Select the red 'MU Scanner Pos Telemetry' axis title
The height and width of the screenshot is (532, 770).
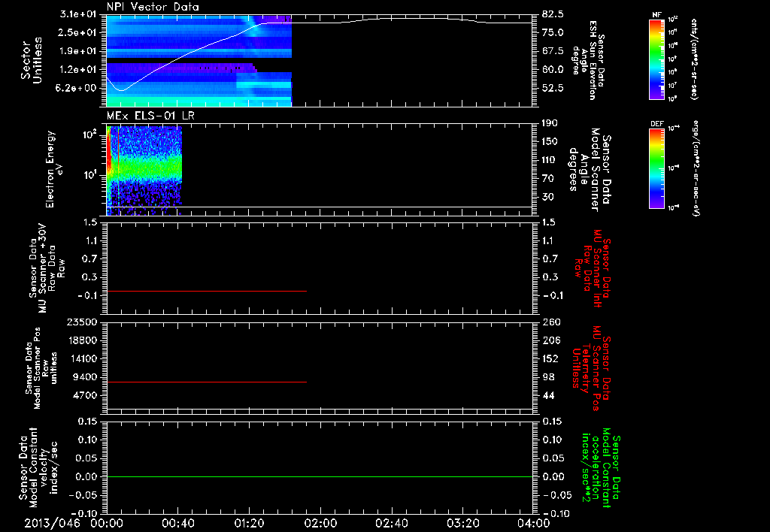click(x=592, y=368)
